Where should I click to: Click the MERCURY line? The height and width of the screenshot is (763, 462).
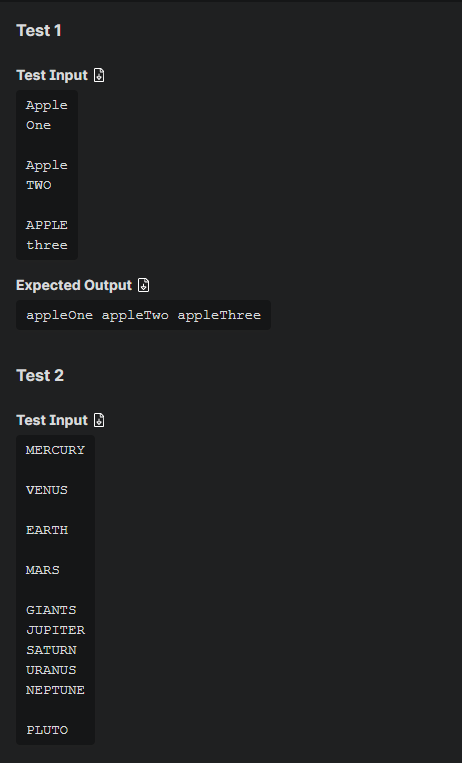pyautogui.click(x=55, y=450)
